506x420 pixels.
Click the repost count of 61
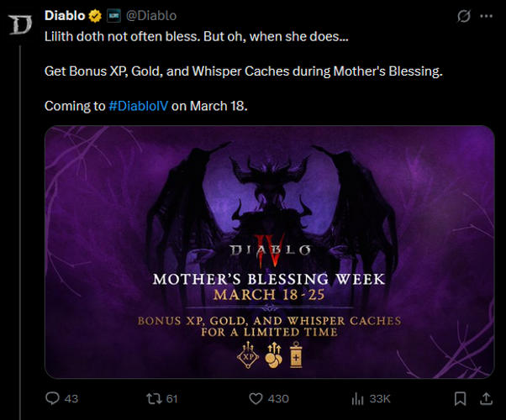172,398
